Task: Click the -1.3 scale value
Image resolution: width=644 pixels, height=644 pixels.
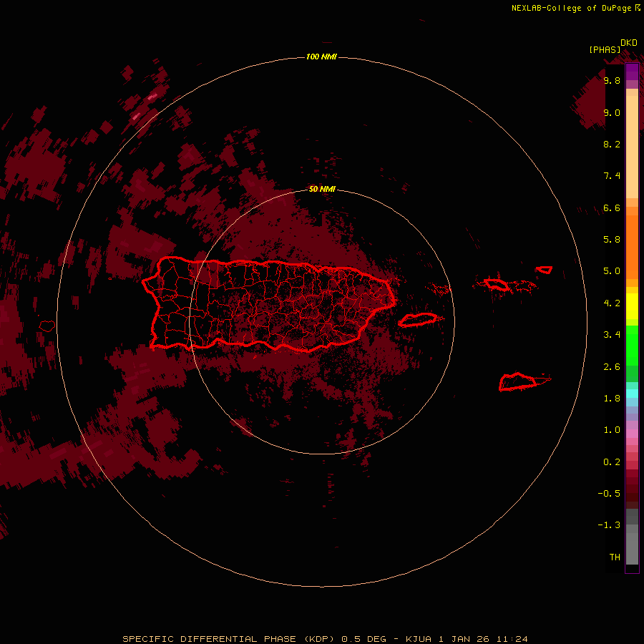Action: tap(609, 525)
